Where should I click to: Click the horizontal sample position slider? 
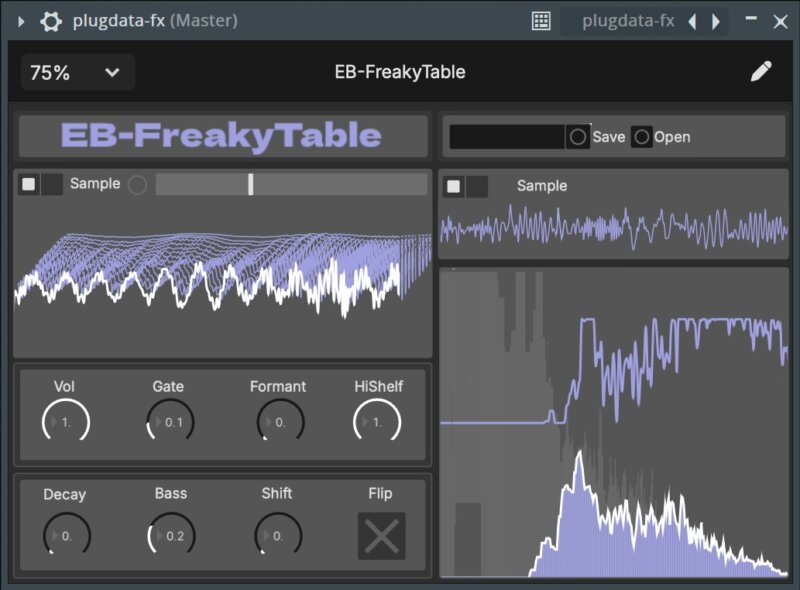(x=291, y=184)
